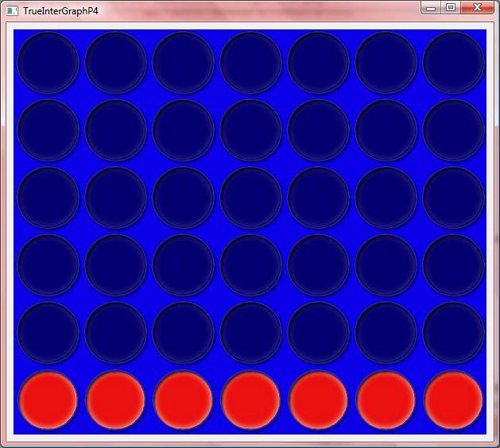Click fourth-row empty slot in fifth column

[x=319, y=265]
